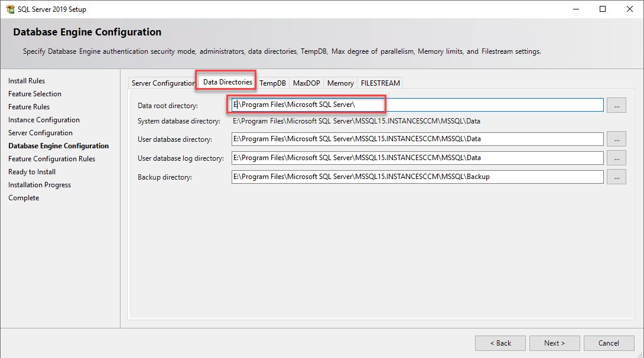Viewport: 644px width, 358px height.
Task: Click the Next button to continue
Action: (x=554, y=343)
